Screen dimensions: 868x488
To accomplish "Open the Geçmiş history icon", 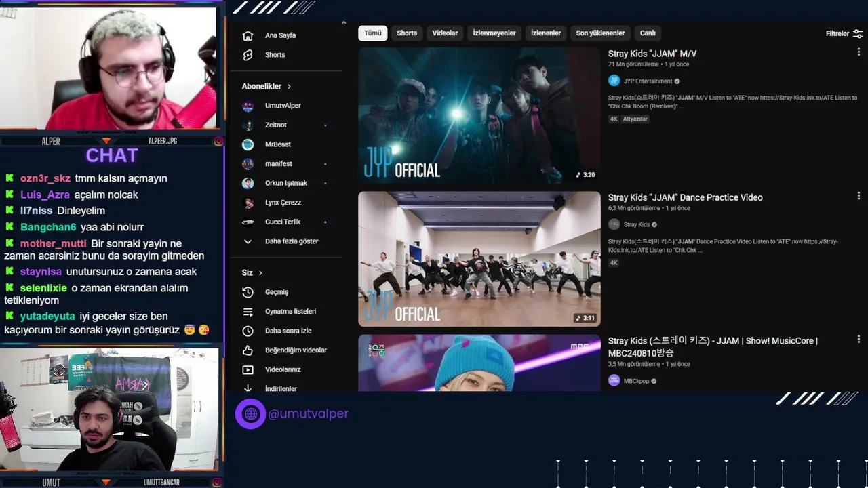I will click(x=248, y=292).
